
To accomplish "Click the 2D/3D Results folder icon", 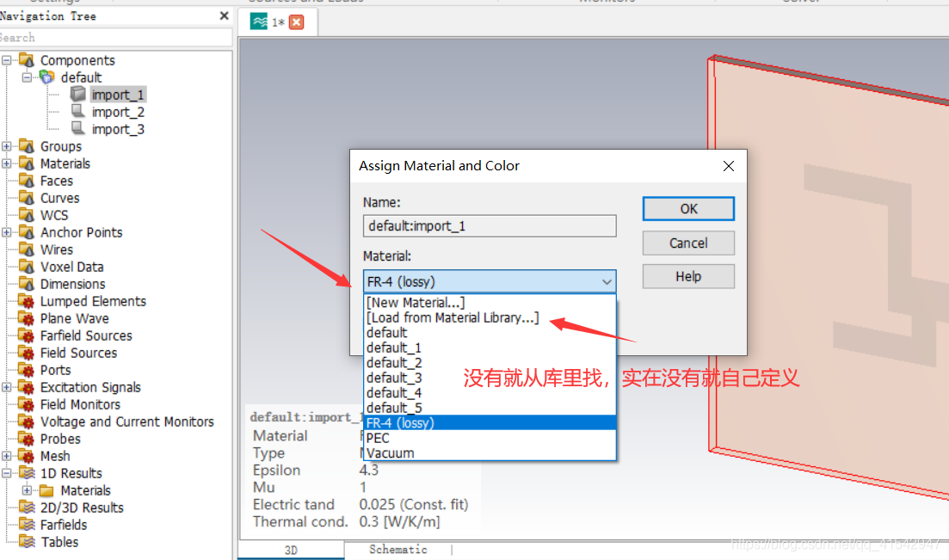I will tap(27, 508).
